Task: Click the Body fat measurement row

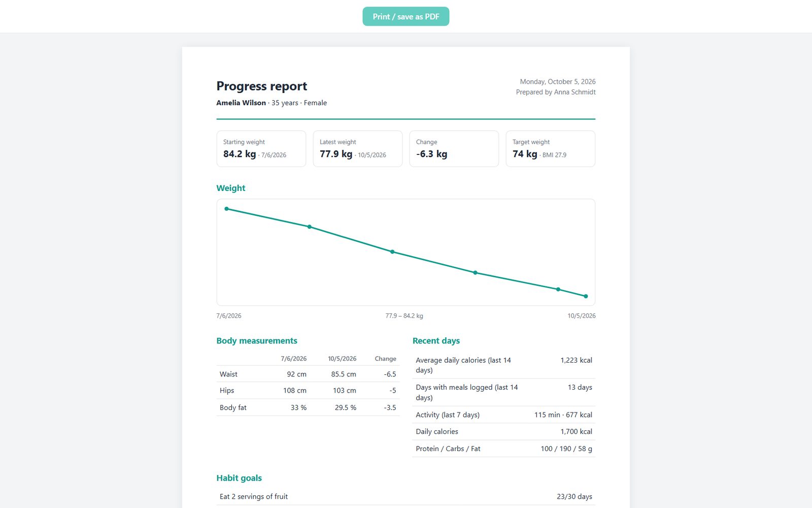Action: click(308, 407)
